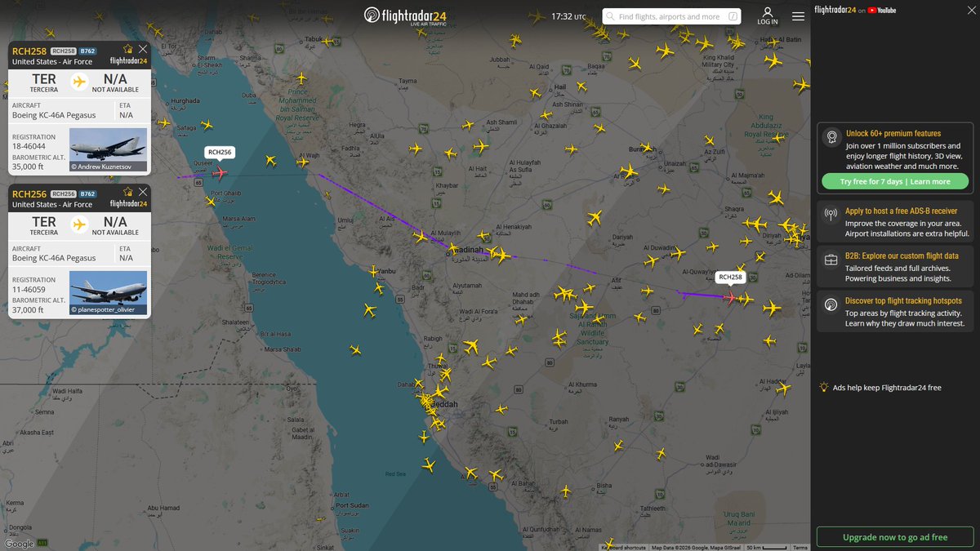The image size is (980, 551).
Task: Click the RCH256 map label bubble
Action: click(x=219, y=152)
